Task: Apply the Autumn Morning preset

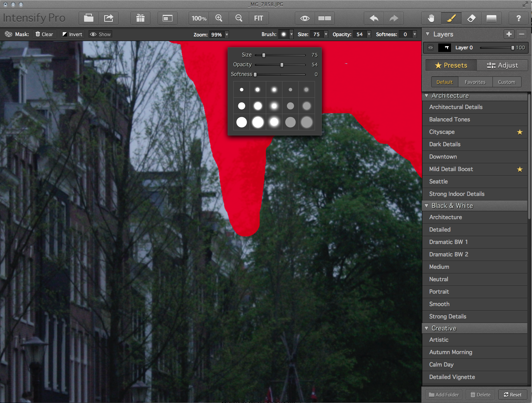Action: 475,352
